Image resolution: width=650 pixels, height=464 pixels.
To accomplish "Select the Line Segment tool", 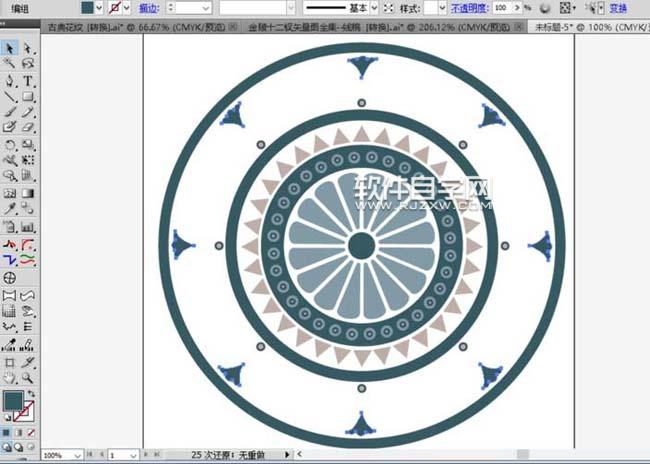I will [x=10, y=97].
